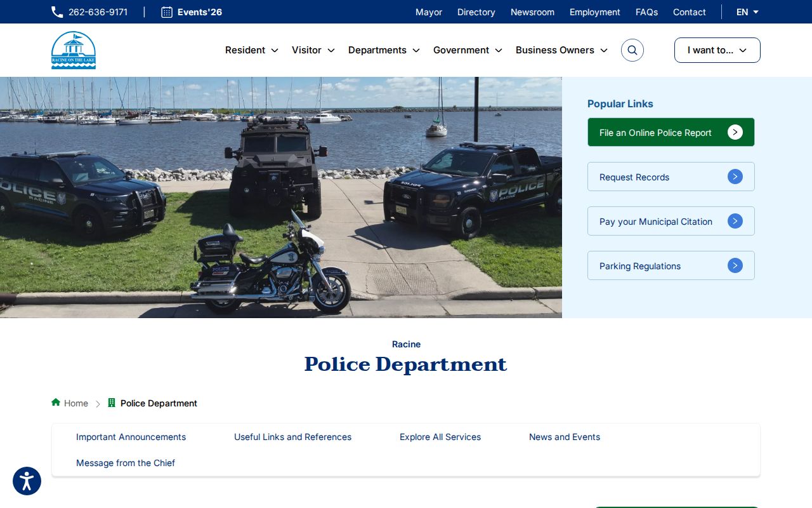The image size is (812, 508).
Task: Click arrow icon on Parking Regulations
Action: click(x=735, y=265)
